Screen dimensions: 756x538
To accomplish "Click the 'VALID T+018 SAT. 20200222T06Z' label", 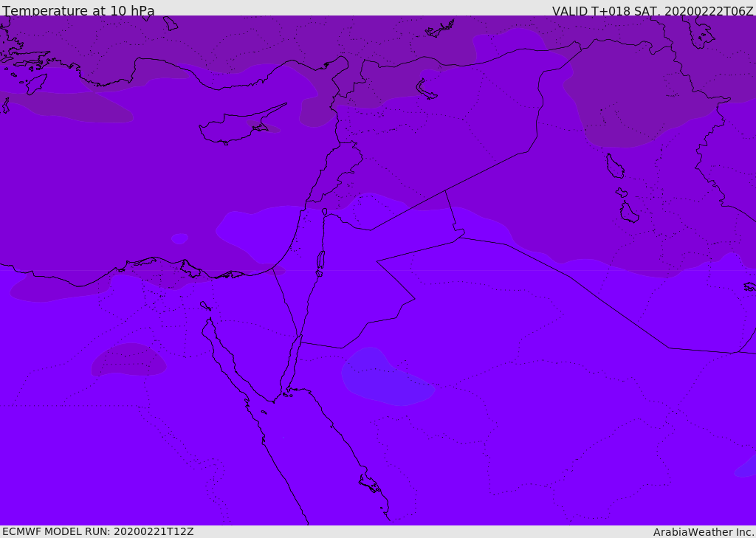I will point(653,11).
